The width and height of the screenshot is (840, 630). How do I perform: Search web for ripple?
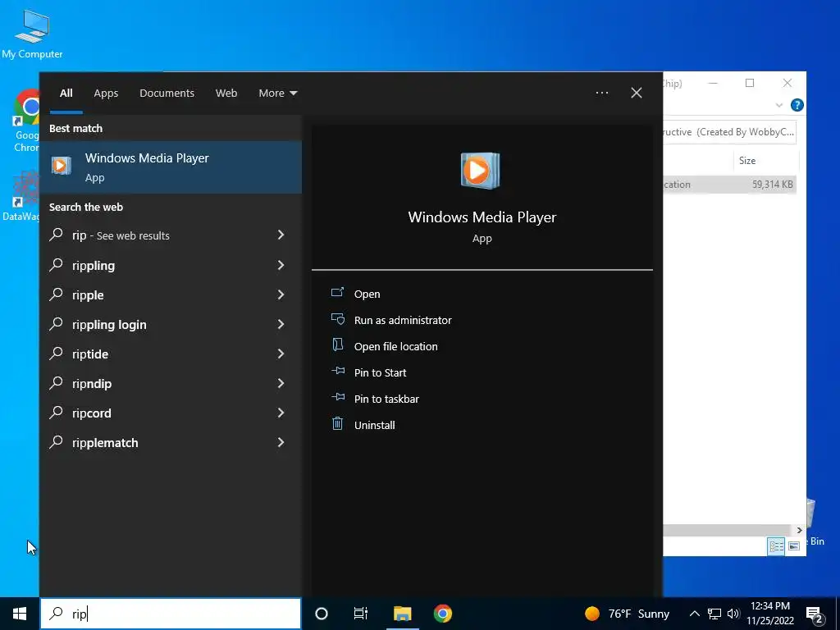click(171, 294)
